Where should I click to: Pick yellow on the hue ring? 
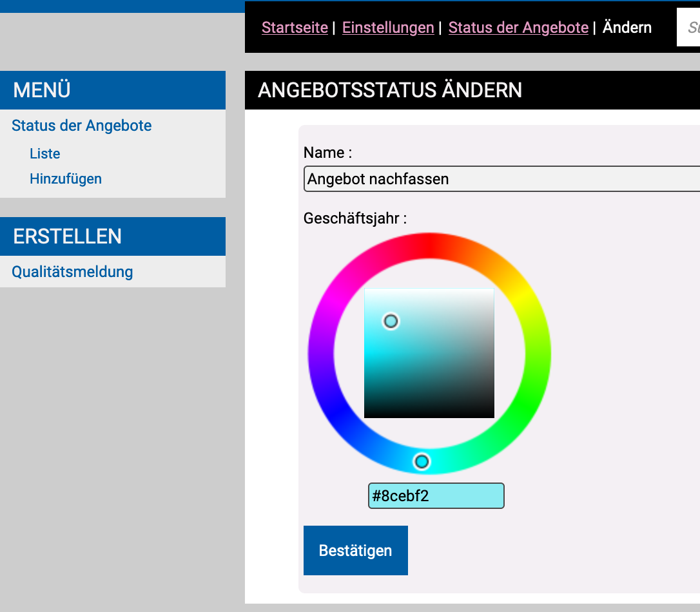pyautogui.click(x=523, y=299)
